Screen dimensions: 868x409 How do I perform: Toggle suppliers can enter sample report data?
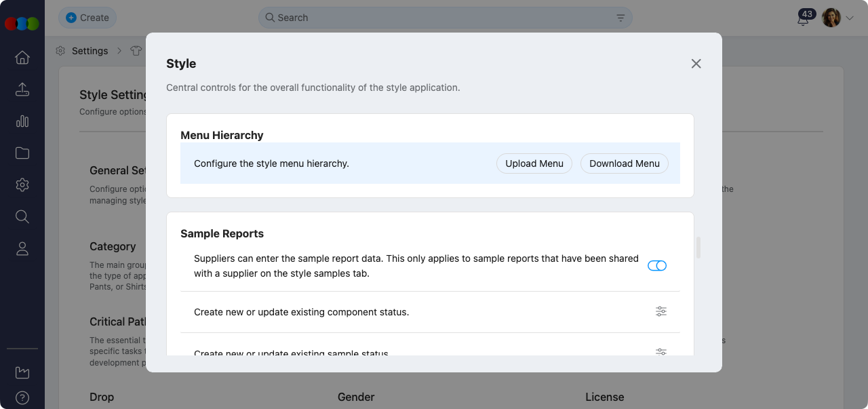(x=656, y=266)
